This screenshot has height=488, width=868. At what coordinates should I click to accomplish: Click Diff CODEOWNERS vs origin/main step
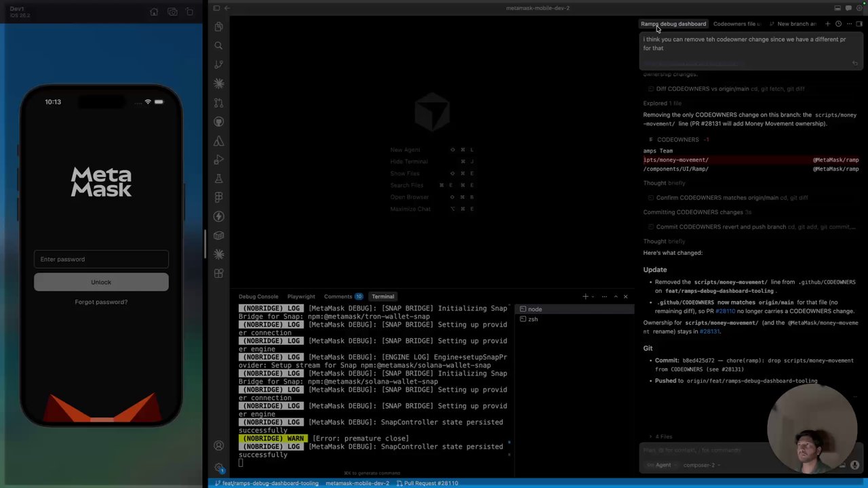tap(730, 89)
